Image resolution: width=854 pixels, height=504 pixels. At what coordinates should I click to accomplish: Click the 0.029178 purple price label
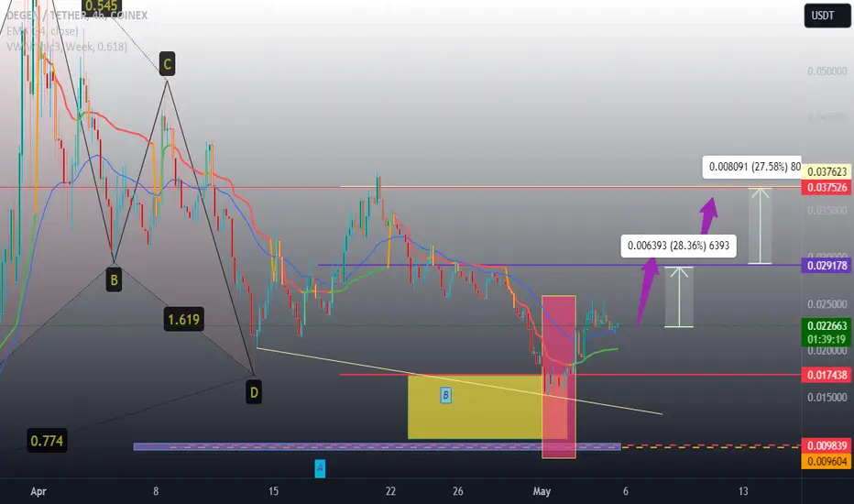(827, 266)
